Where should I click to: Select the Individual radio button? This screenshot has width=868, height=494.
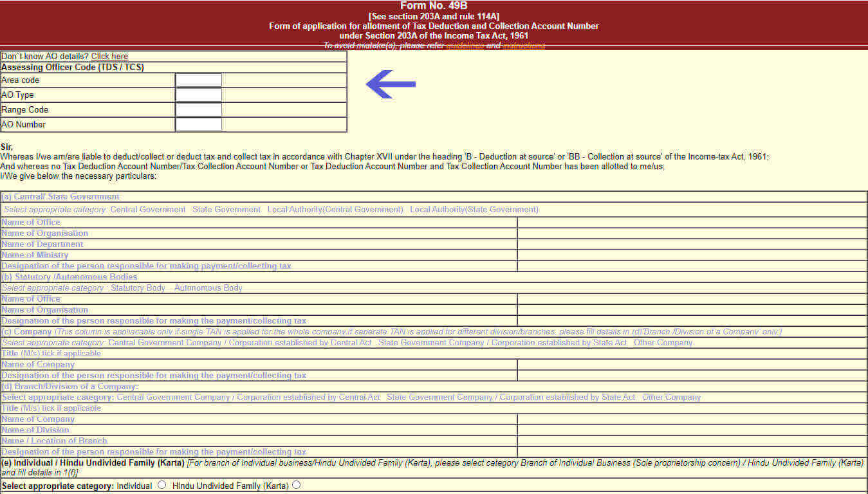(162, 485)
